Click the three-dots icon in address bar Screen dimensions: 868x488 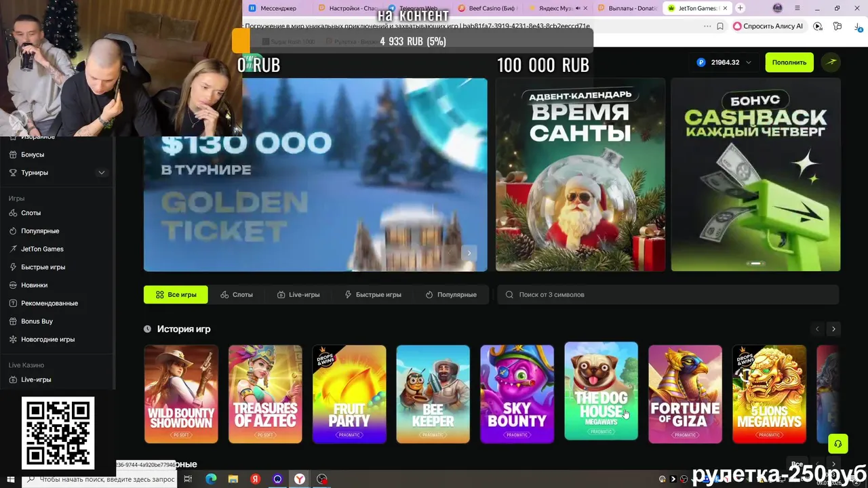click(707, 26)
